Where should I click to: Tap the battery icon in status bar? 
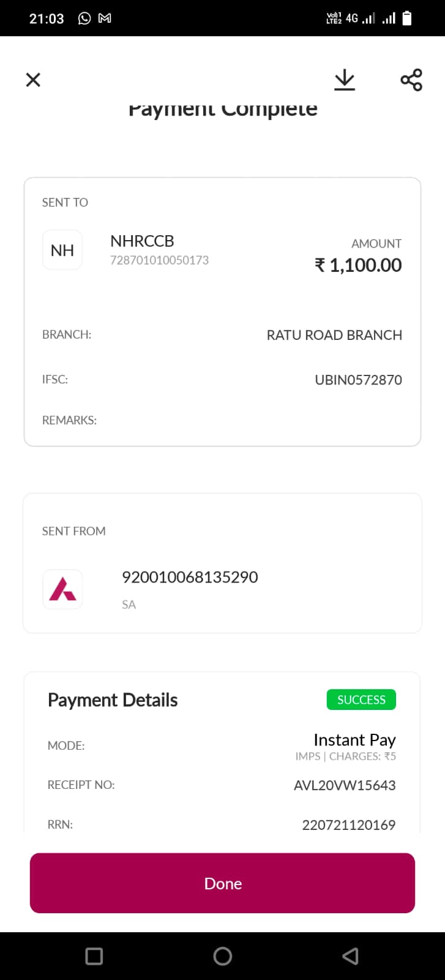[x=407, y=18]
